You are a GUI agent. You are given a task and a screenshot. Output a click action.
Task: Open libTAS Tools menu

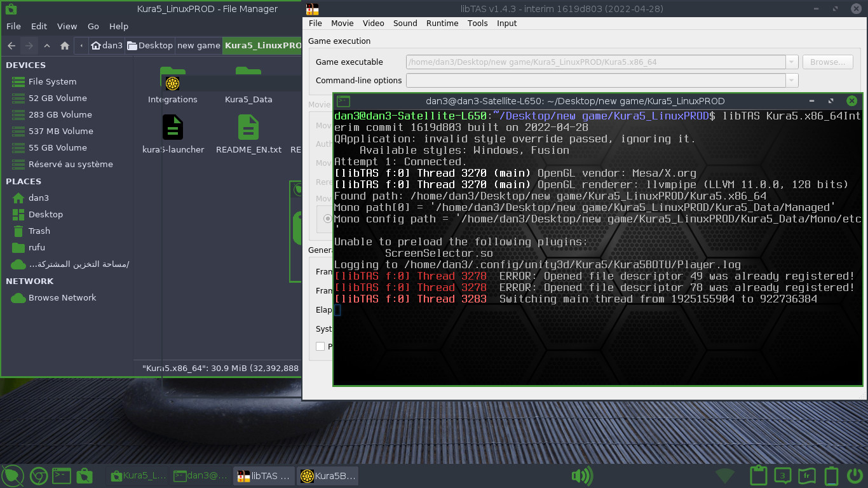point(478,23)
